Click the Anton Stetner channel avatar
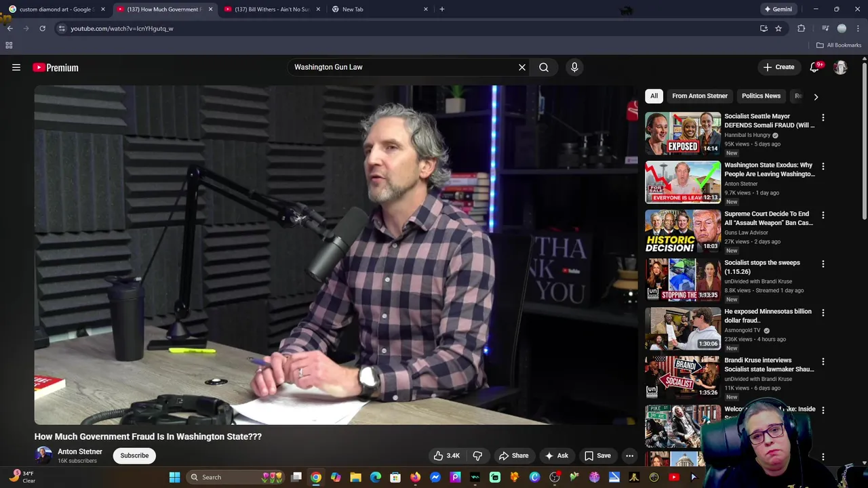Viewport: 868px width, 488px height. [43, 455]
